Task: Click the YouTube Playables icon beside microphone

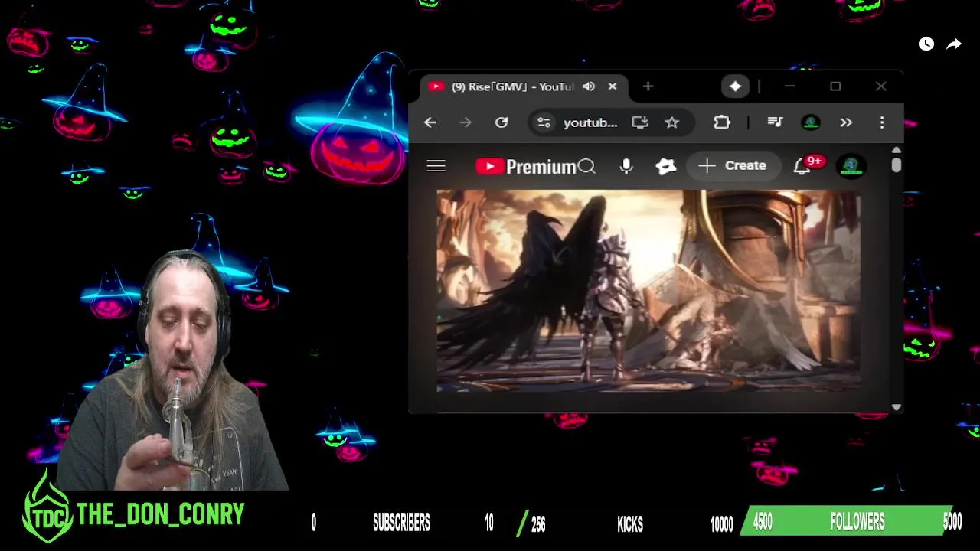Action: (666, 166)
